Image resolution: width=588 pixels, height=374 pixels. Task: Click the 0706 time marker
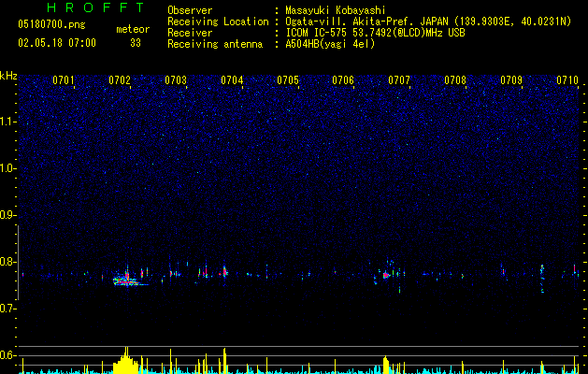[343, 80]
